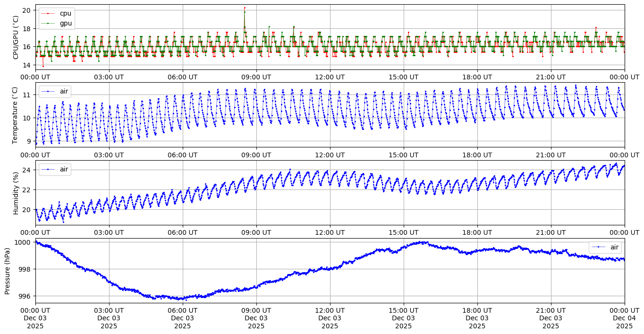The image size is (644, 334).
Task: Click the '11' tick on the temperature axis
Action: pyautogui.click(x=27, y=95)
